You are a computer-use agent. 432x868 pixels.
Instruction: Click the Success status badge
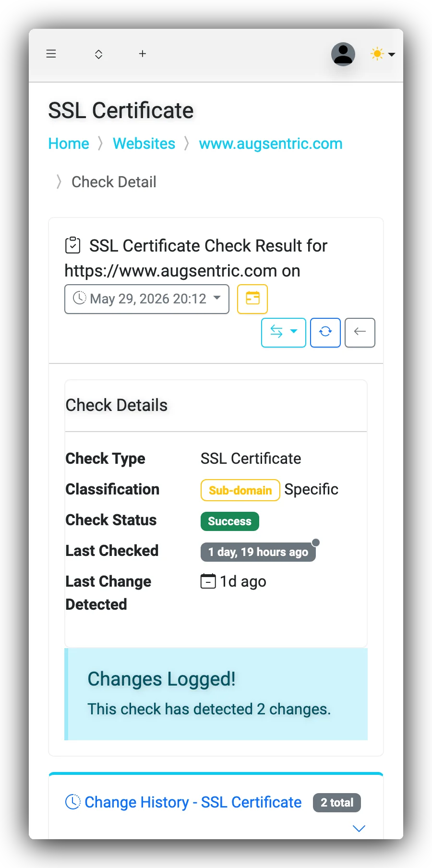(230, 521)
